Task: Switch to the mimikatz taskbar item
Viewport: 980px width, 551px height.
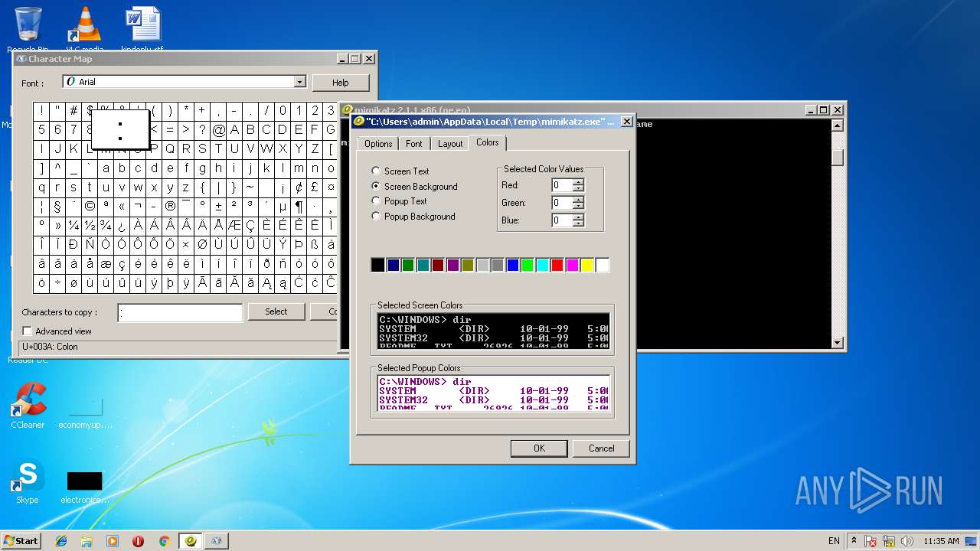Action: [x=191, y=541]
